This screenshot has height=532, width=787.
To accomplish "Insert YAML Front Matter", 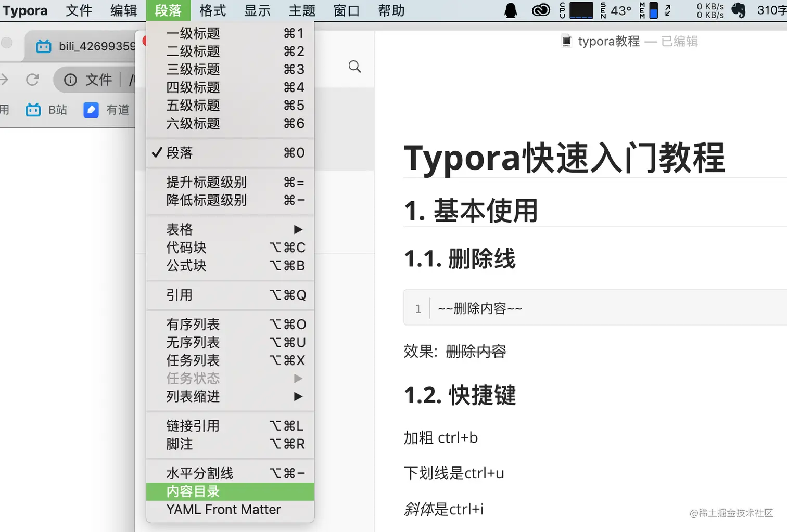I will (x=230, y=510).
